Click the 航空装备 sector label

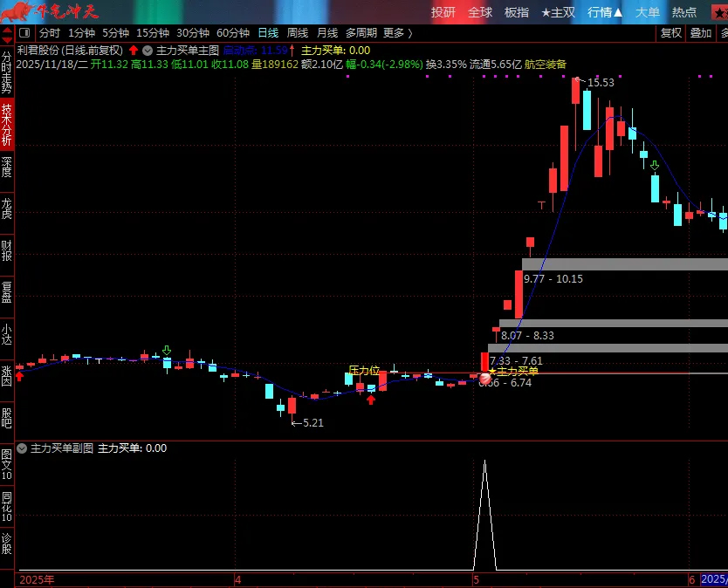[x=546, y=65]
